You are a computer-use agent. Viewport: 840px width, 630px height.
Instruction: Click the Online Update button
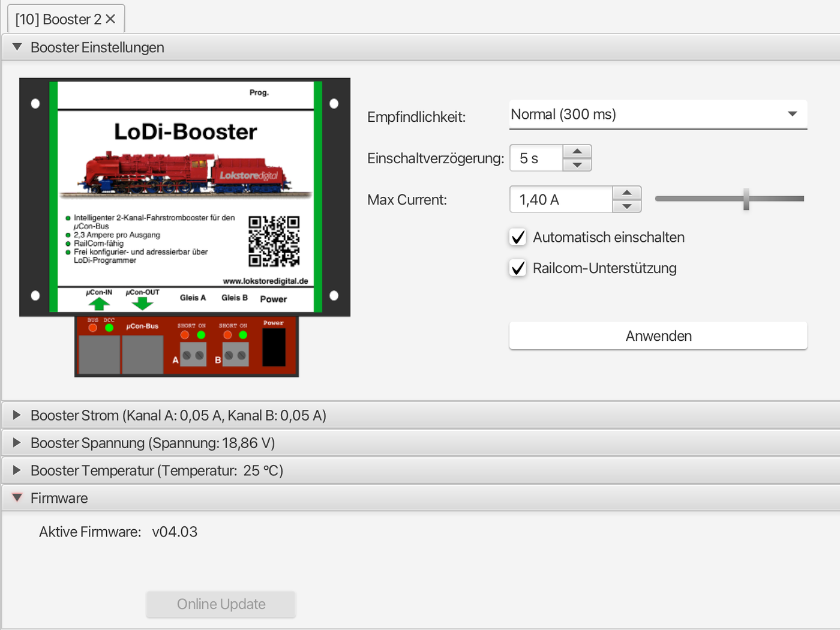coord(221,604)
